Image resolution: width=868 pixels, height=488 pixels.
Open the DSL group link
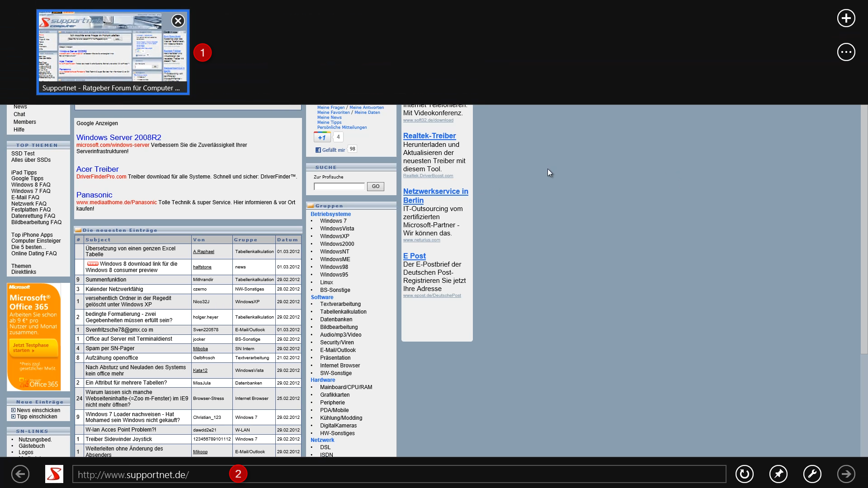click(x=325, y=447)
